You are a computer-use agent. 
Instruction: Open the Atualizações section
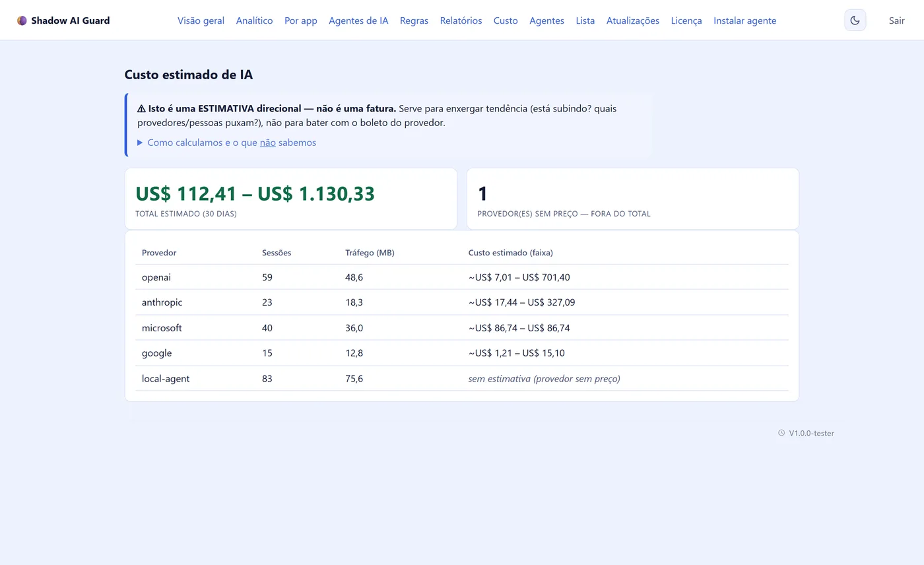pyautogui.click(x=632, y=20)
